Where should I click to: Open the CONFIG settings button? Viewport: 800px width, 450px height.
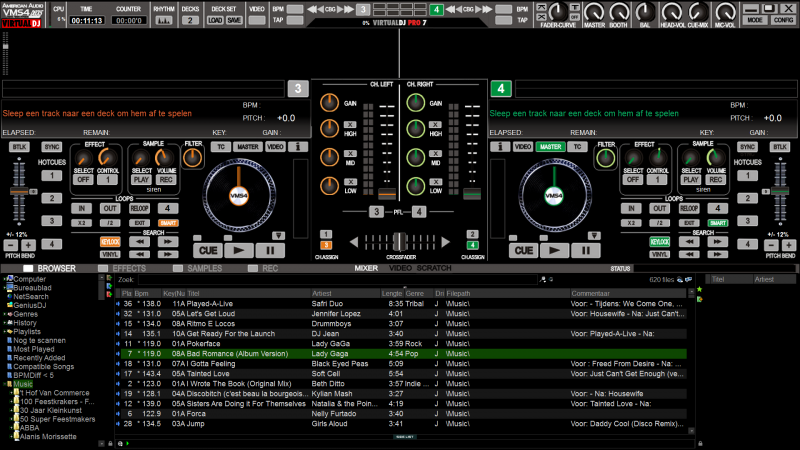(783, 20)
